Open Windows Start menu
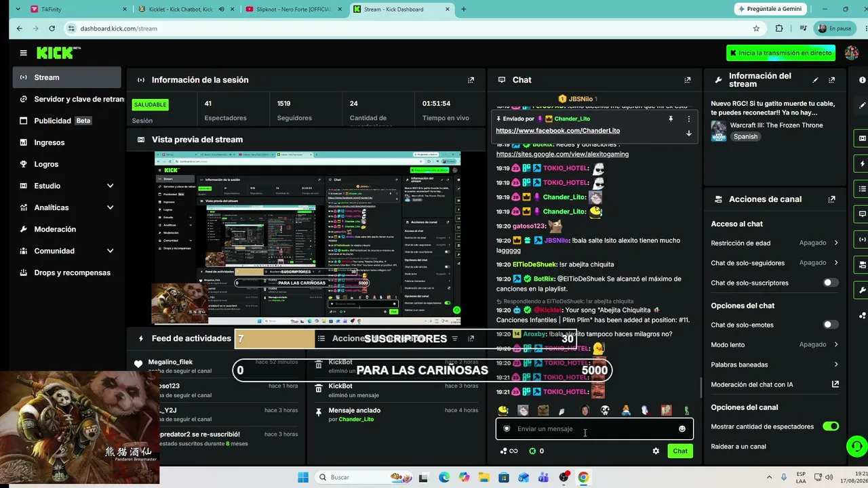 pos(303,477)
